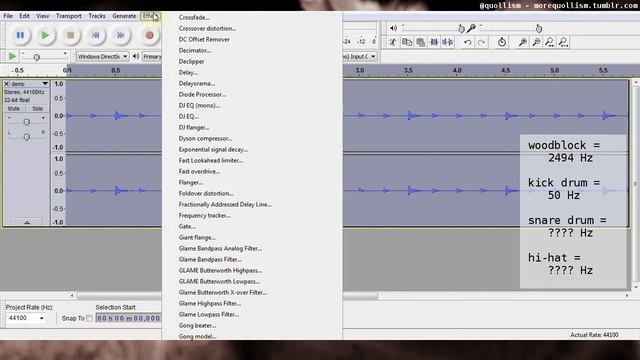Viewport: 640px width, 360px height.
Task: Open the Project Rate 44100 dropdown
Action: point(25,318)
